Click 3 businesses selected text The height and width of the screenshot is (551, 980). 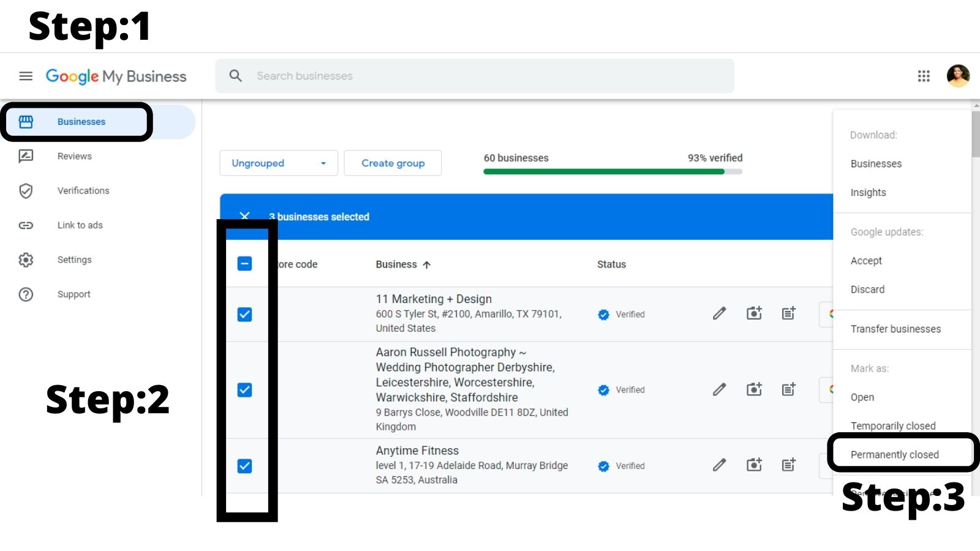319,217
